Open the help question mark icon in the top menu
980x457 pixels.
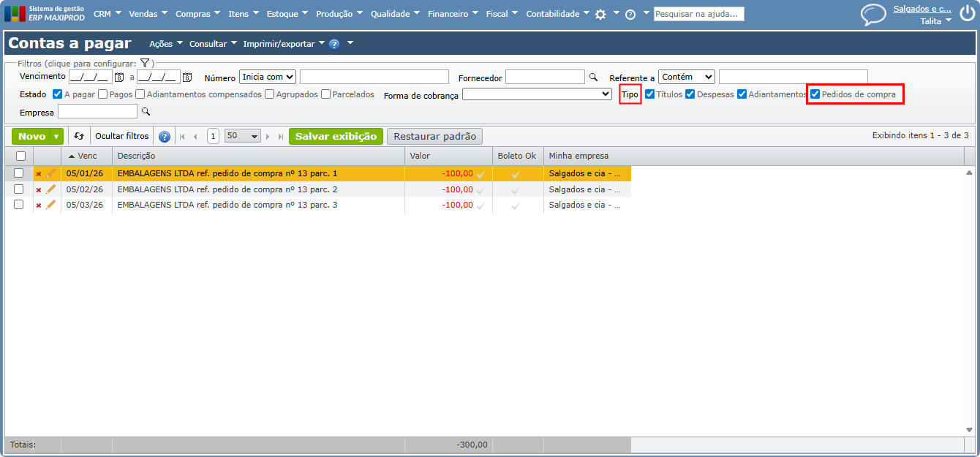630,14
